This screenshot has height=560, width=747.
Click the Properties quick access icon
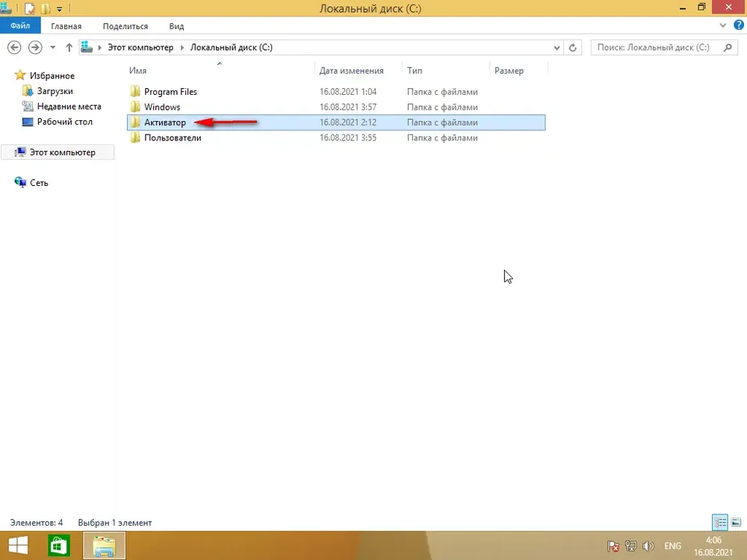30,8
